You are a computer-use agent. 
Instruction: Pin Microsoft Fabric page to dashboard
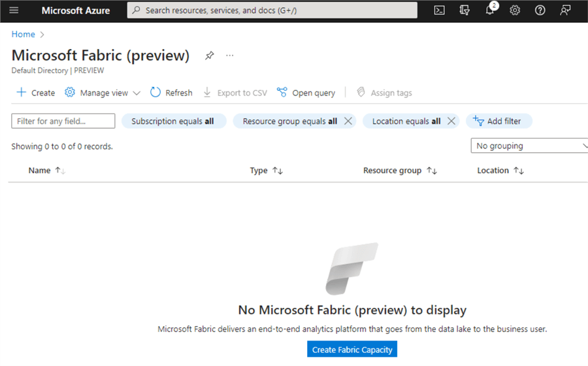coord(209,56)
